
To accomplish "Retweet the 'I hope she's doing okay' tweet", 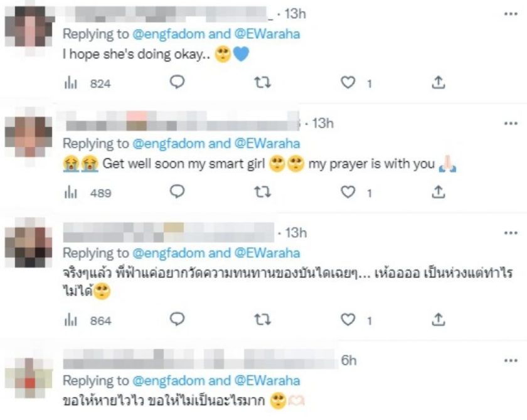I will coord(262,82).
